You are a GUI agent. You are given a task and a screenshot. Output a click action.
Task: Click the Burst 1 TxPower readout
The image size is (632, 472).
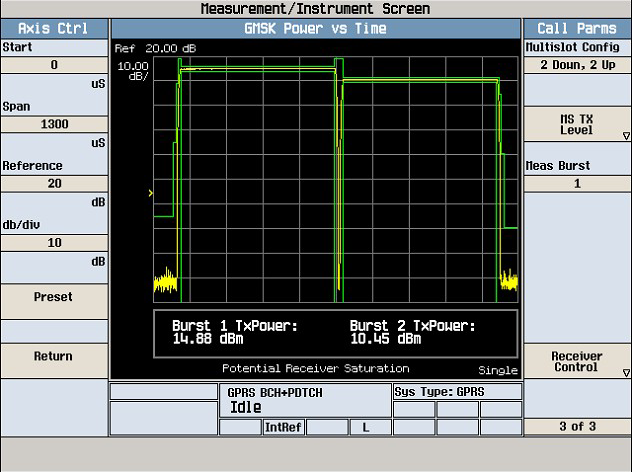coord(235,332)
